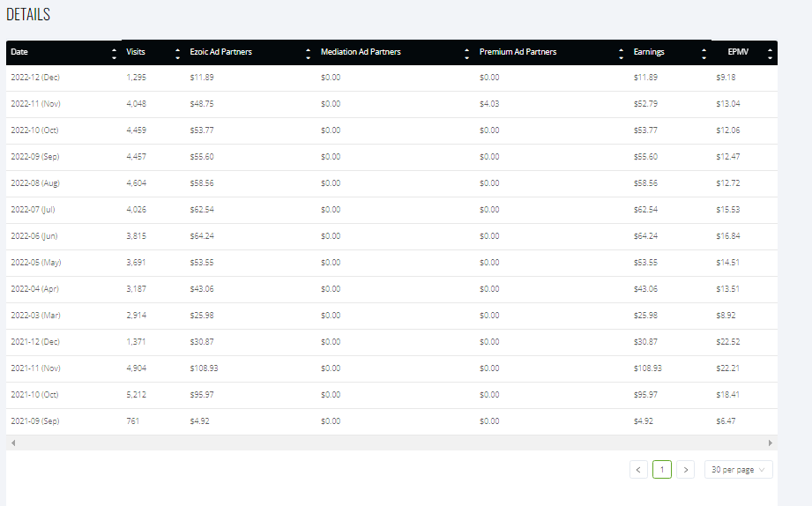812x506 pixels.
Task: Select the 2022-04 (Apr) date cell
Action: coord(34,288)
